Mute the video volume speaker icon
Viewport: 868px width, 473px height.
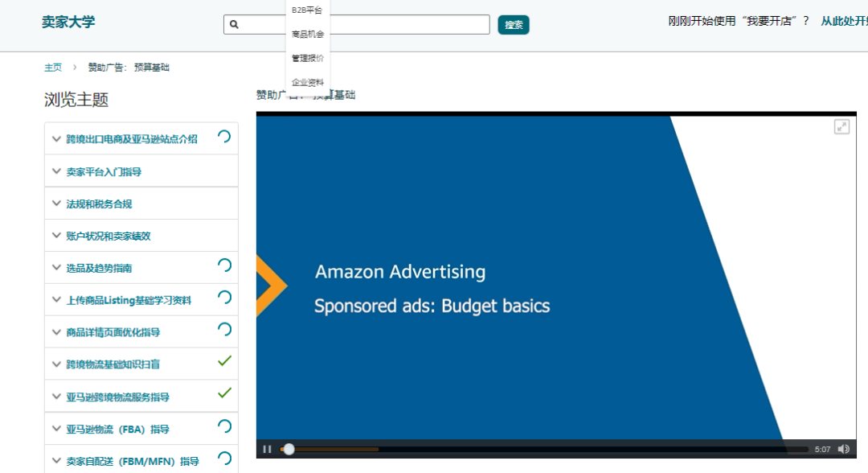click(844, 449)
